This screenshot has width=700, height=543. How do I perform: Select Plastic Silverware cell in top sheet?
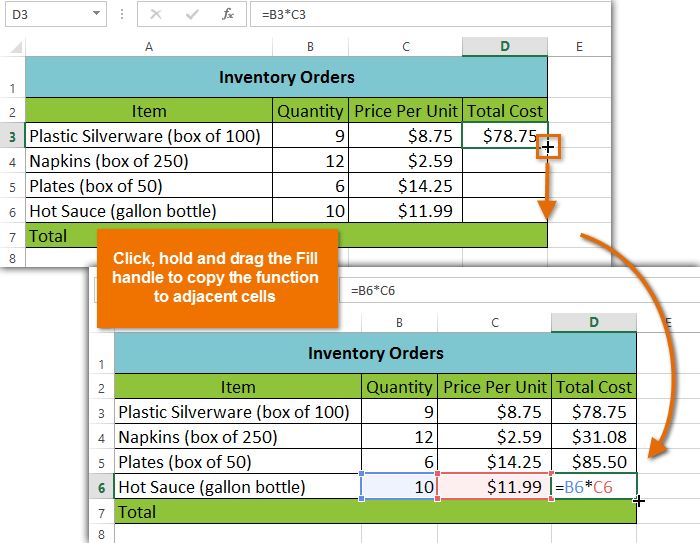point(149,136)
